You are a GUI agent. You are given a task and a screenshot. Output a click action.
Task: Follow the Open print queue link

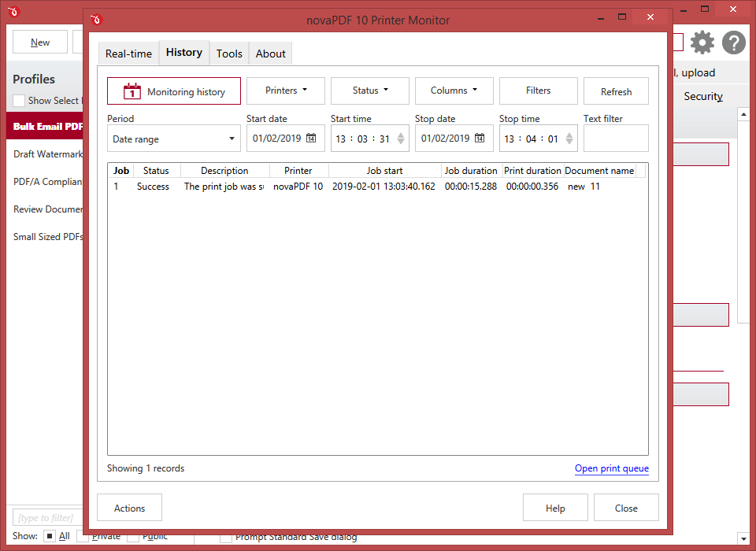coord(611,468)
